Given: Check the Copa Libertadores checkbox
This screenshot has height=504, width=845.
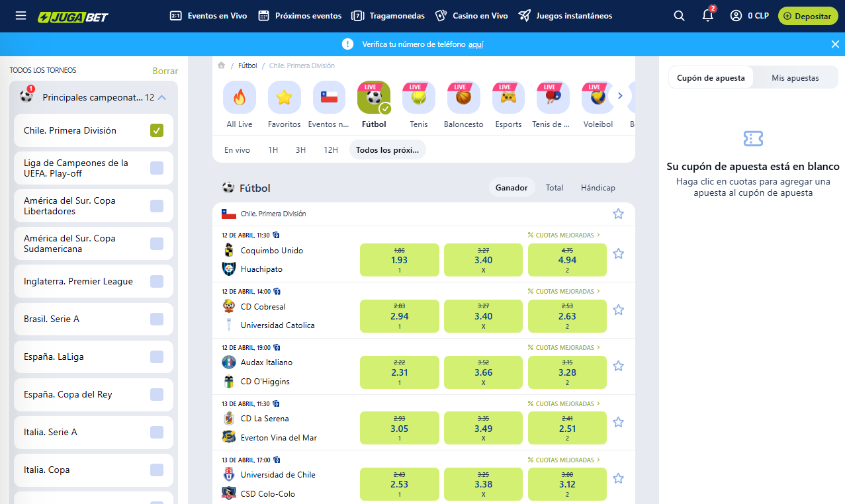Looking at the screenshot, I should pyautogui.click(x=157, y=206).
